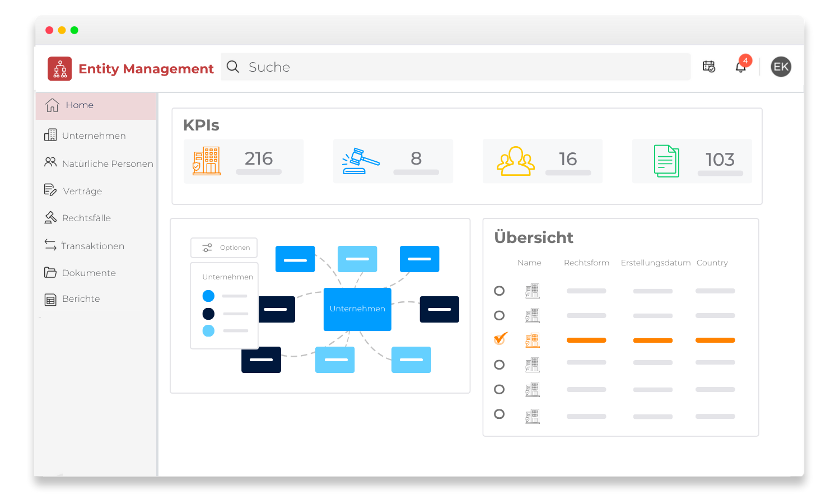Screen dimensions: 840x504
Task: Click the KPI value 103
Action: tap(720, 160)
